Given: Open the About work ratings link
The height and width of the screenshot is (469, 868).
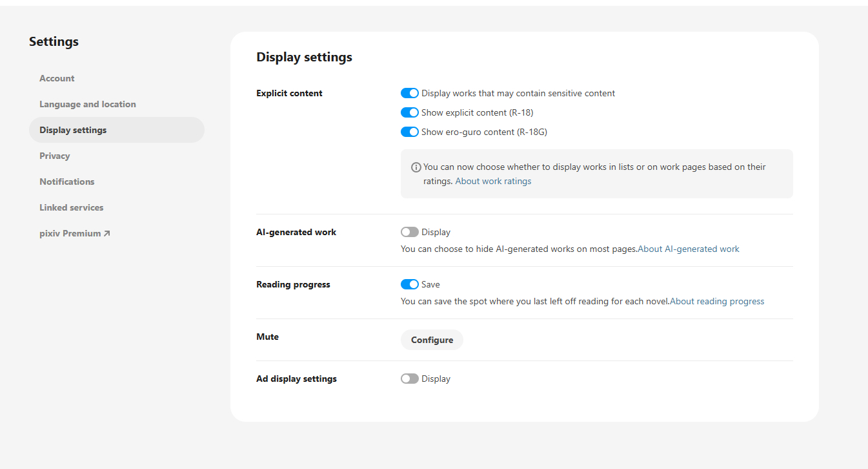Looking at the screenshot, I should (x=493, y=182).
